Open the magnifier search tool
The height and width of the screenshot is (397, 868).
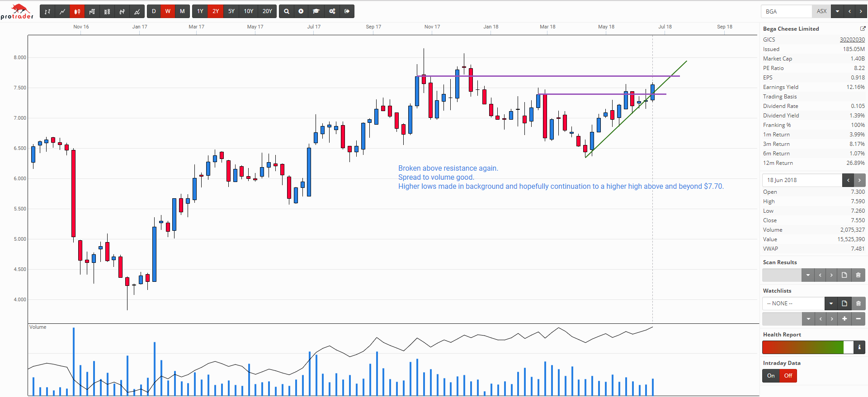287,11
